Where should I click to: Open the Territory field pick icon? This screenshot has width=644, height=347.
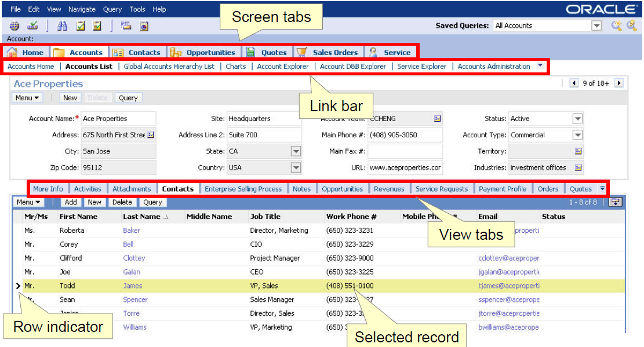tap(578, 151)
